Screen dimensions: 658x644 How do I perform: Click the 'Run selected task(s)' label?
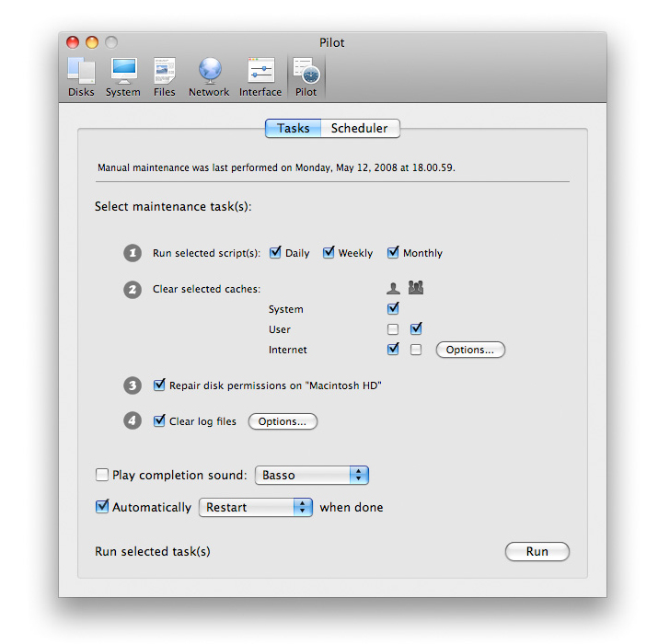153,551
